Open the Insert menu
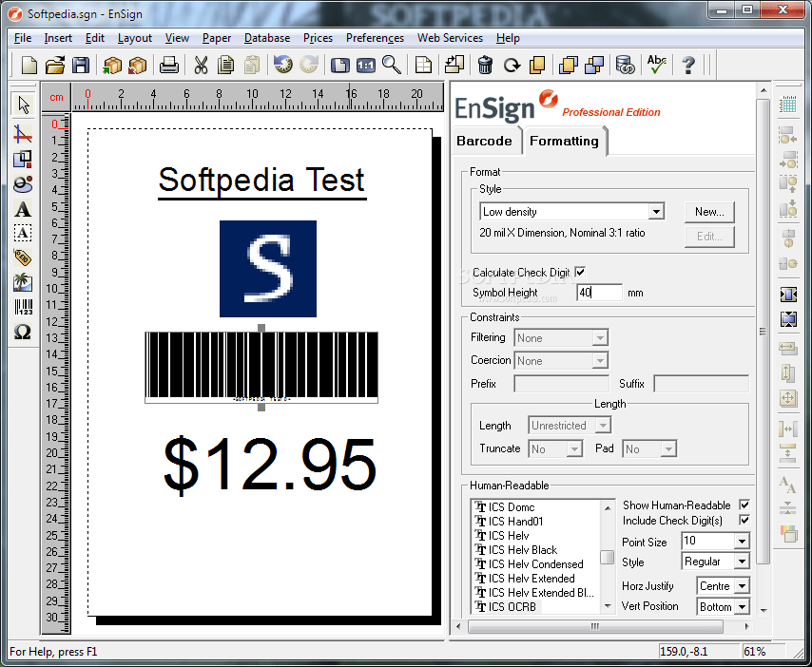The image size is (812, 667). coord(58,38)
